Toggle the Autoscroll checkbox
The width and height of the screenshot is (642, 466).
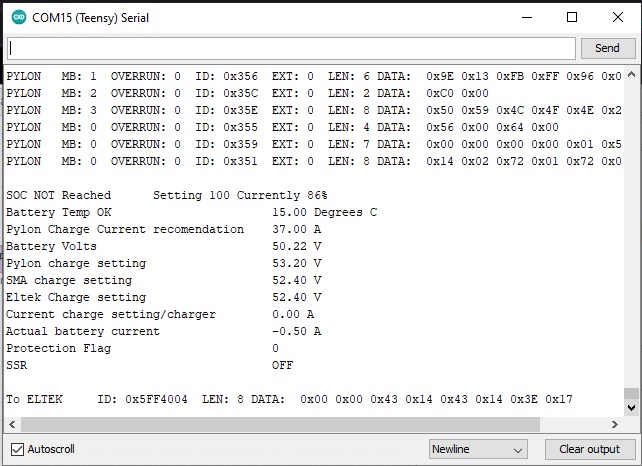[x=17, y=449]
